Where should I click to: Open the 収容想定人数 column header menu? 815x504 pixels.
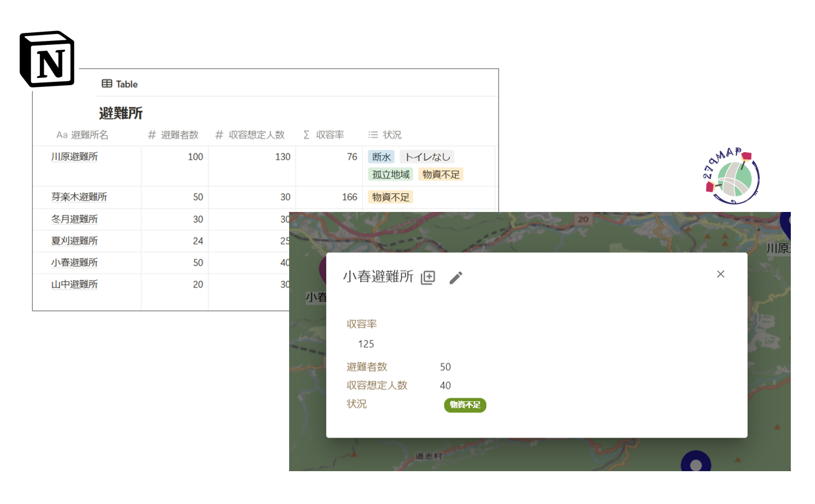(251, 135)
